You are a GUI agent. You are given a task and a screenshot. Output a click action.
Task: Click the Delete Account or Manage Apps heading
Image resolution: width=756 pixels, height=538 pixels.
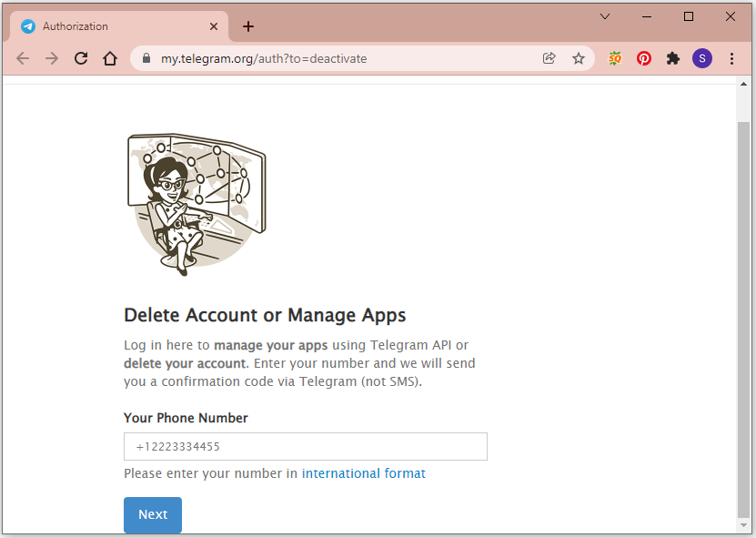(x=265, y=315)
